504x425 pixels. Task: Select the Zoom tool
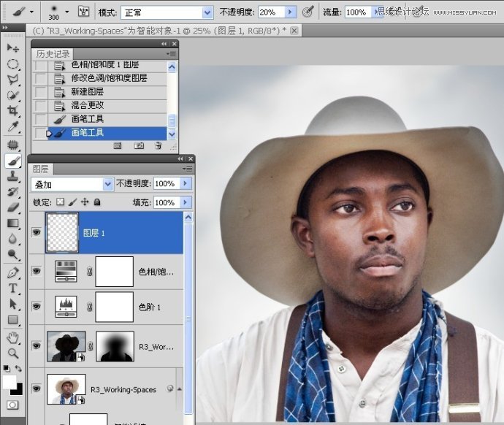[x=13, y=353]
